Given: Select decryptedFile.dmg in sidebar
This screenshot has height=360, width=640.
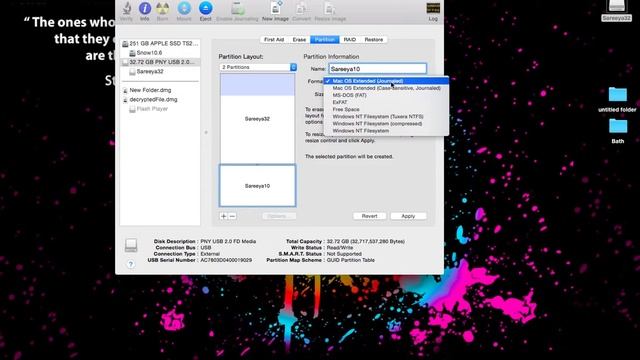Looking at the screenshot, I should [x=160, y=100].
